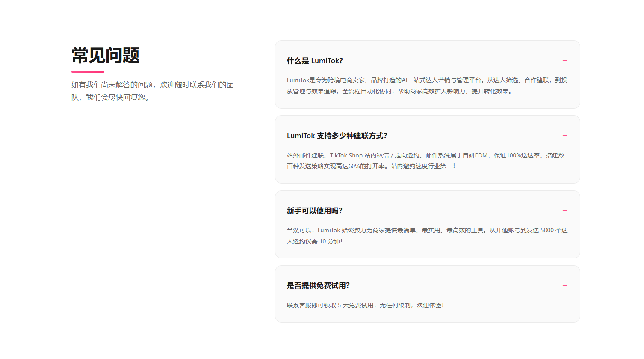Screen dimensions: 644x359
Task: Click the answer text beginning "LumiTok是专为跨境电商卖家"
Action: (x=427, y=86)
